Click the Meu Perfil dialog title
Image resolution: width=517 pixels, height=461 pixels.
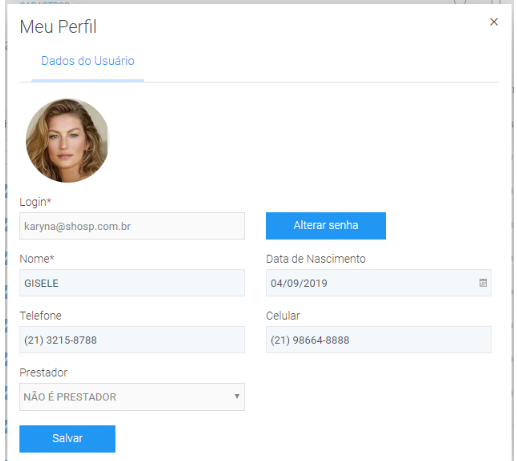click(x=58, y=27)
